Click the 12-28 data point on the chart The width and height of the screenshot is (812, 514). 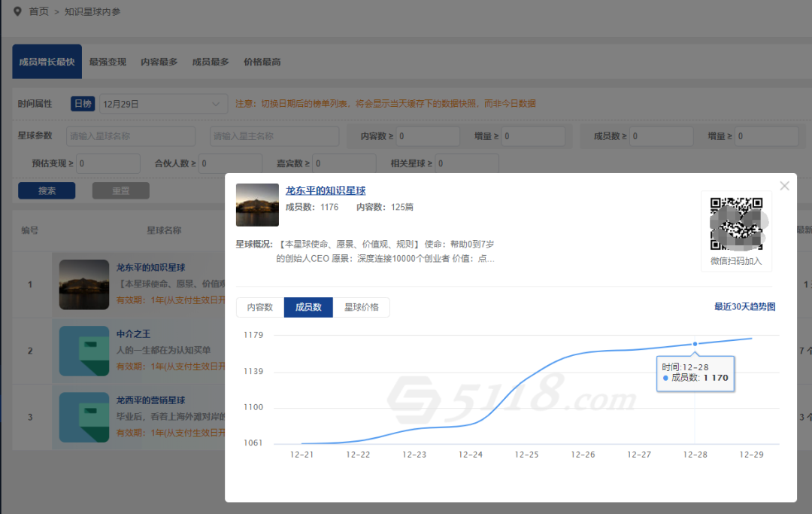[x=695, y=344]
